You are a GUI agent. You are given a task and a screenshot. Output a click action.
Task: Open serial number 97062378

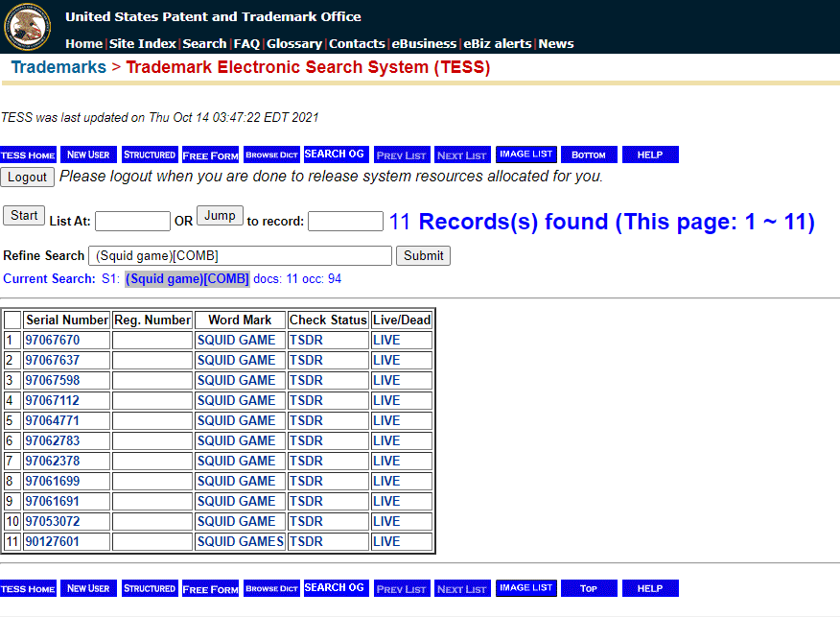point(53,461)
